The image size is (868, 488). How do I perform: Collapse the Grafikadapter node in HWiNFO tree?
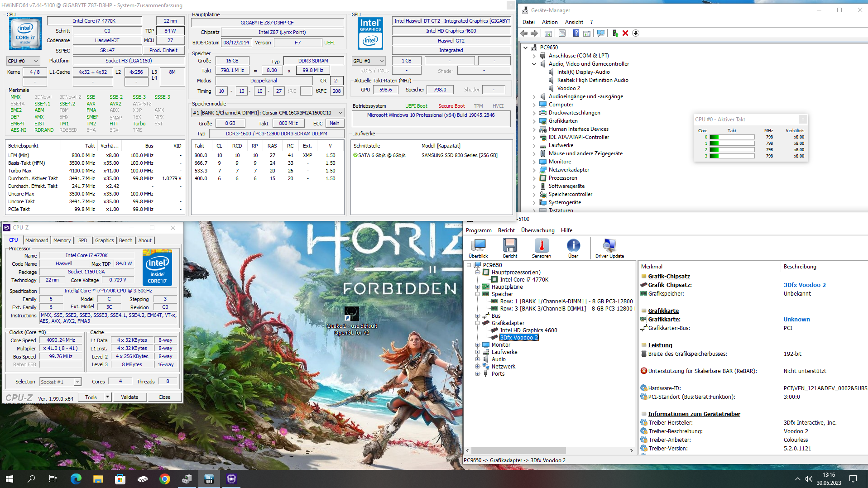point(477,323)
